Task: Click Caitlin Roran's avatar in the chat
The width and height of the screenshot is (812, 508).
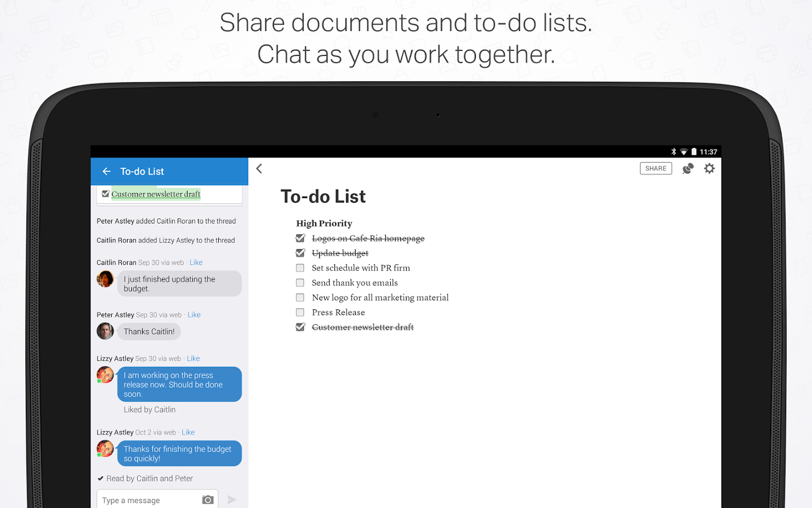Action: (x=105, y=279)
